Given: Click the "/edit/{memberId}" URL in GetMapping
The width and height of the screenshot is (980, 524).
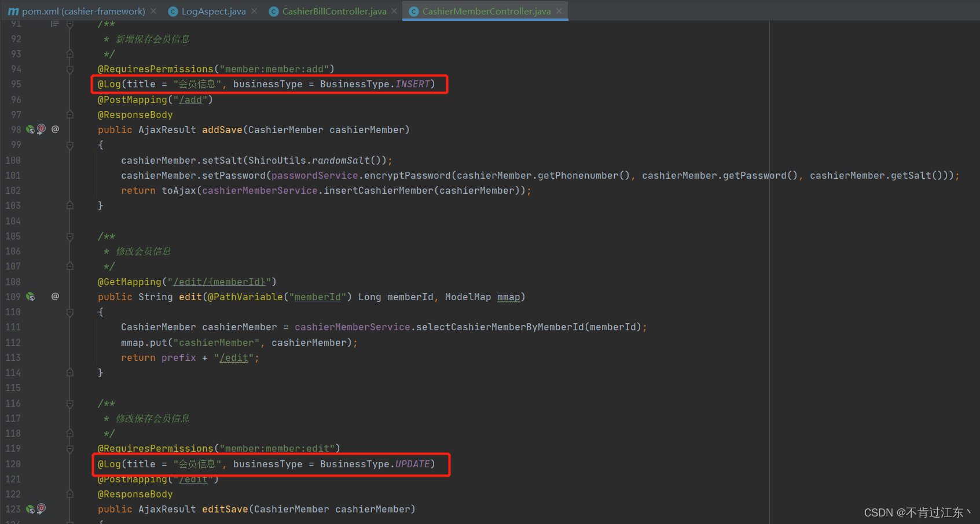Looking at the screenshot, I should tap(219, 282).
